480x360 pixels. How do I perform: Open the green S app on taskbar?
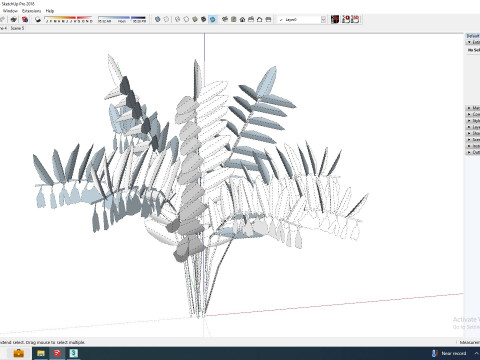[74, 353]
